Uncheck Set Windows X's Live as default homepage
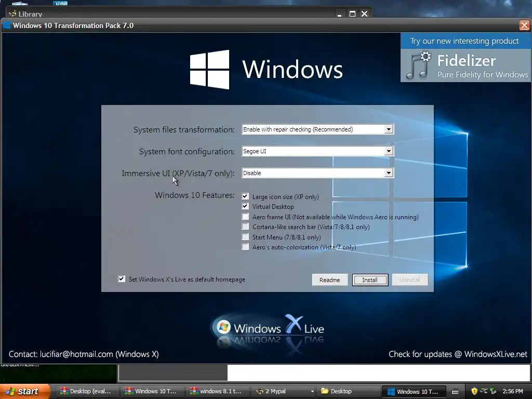The image size is (532, 399). [x=122, y=279]
